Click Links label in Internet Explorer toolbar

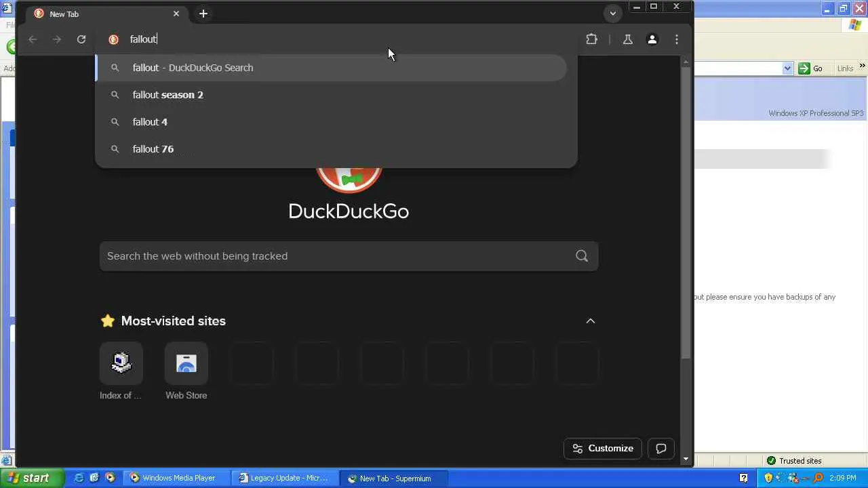845,68
